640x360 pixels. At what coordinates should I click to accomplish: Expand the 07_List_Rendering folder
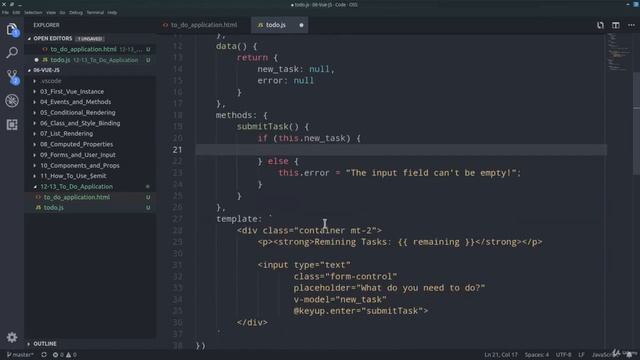point(67,133)
